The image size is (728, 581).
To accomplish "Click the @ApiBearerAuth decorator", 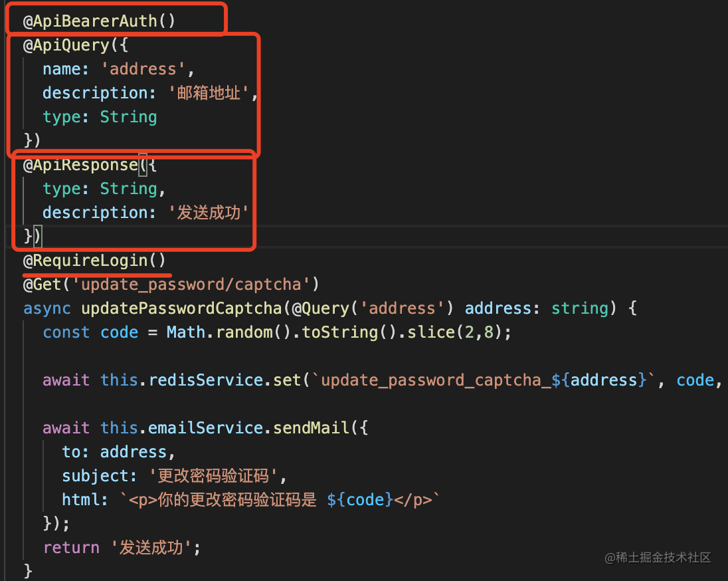I will 100,21.
